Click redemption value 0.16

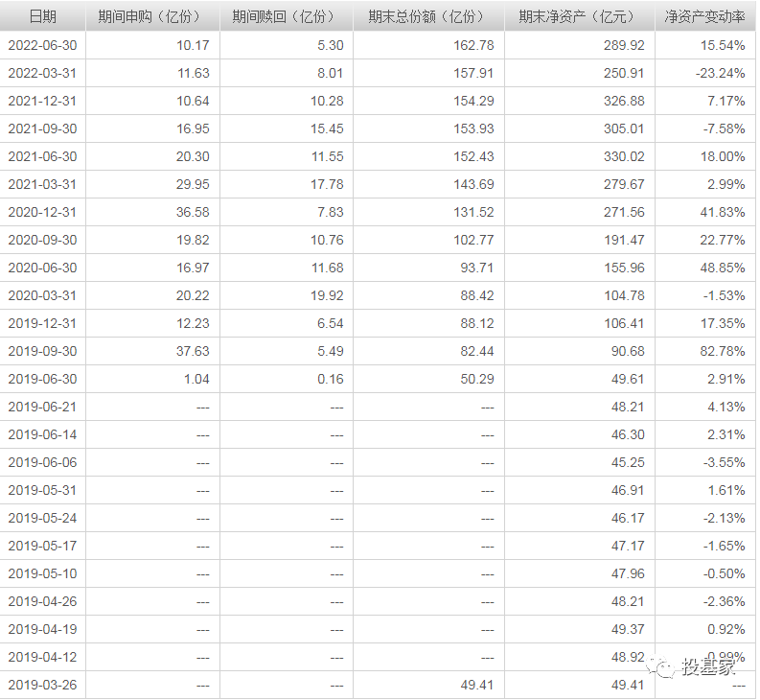331,380
